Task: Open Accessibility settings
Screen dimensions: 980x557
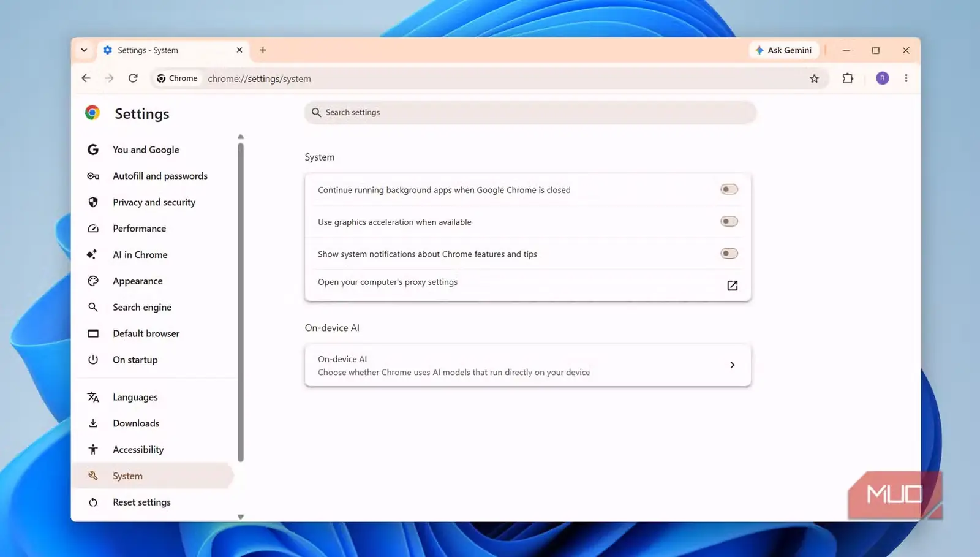Action: [x=138, y=450]
